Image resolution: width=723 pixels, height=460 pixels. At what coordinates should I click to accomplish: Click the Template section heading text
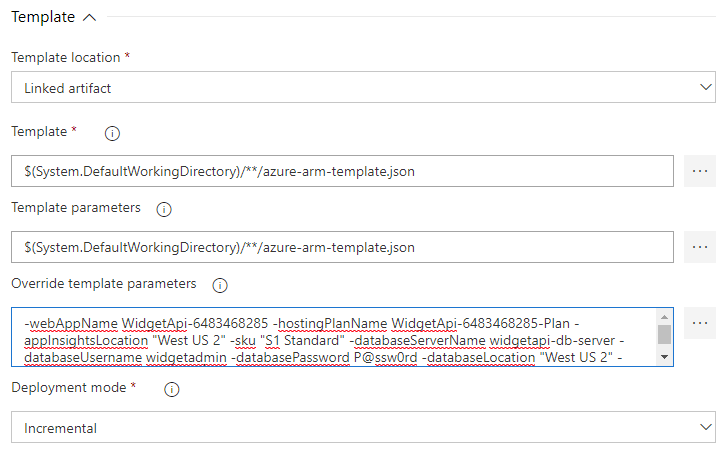pyautogui.click(x=43, y=17)
